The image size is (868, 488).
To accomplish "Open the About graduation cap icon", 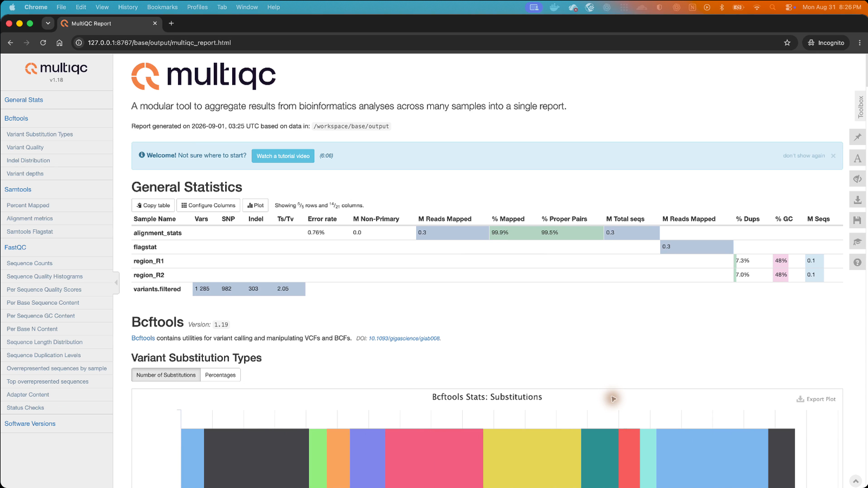I will 858,241.
